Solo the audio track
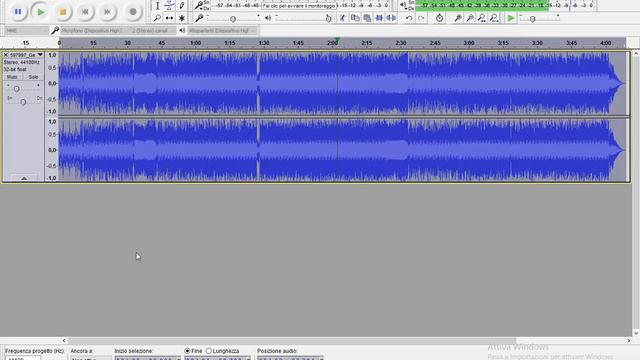 33,77
